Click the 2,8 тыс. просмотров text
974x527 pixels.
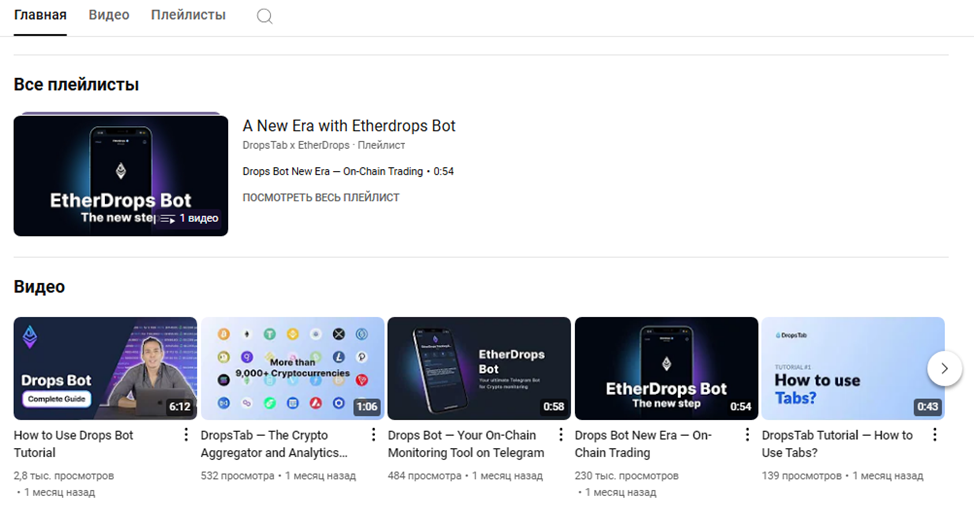point(64,476)
